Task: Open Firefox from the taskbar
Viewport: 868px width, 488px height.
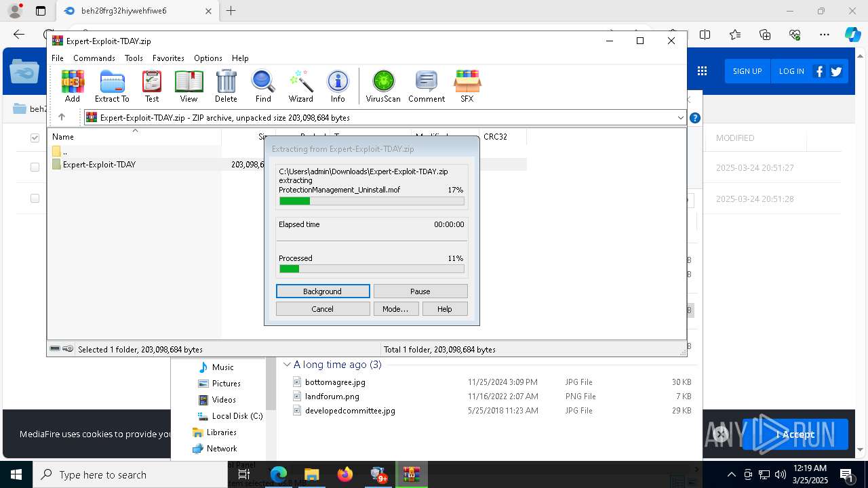Action: [x=345, y=474]
